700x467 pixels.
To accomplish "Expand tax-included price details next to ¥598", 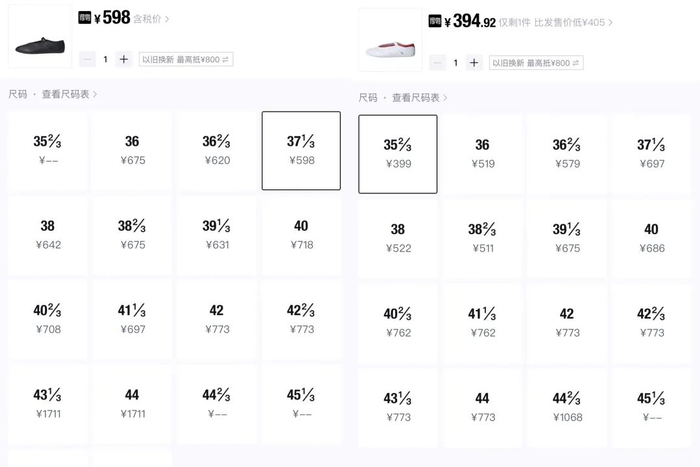I will pyautogui.click(x=151, y=18).
